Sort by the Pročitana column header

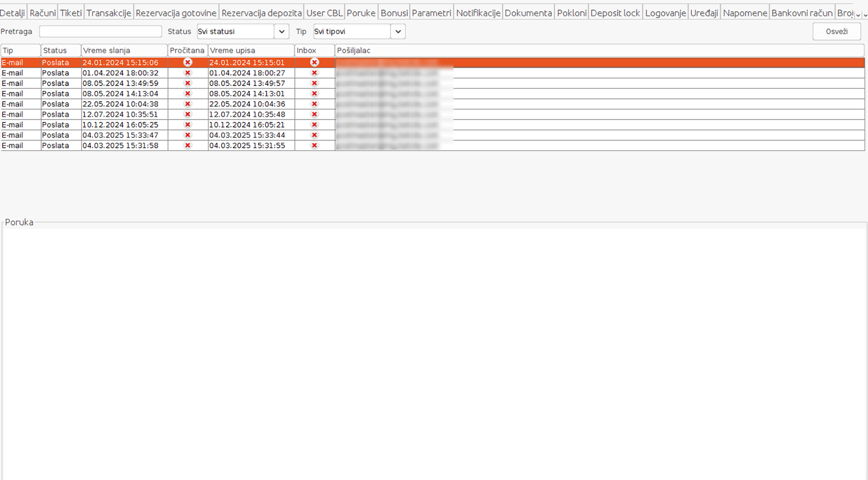[x=188, y=50]
